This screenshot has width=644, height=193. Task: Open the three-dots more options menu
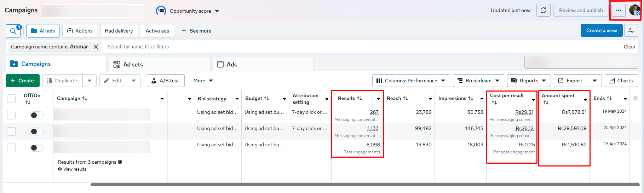618,11
